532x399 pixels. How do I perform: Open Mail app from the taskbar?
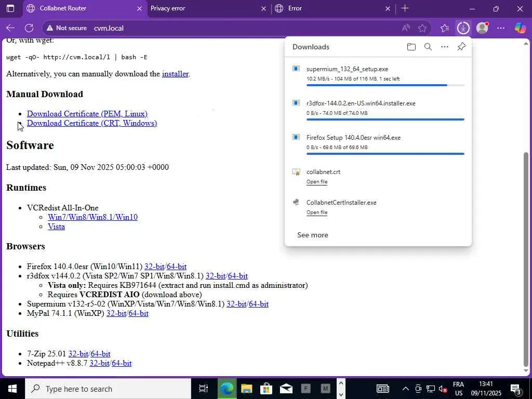click(x=286, y=389)
